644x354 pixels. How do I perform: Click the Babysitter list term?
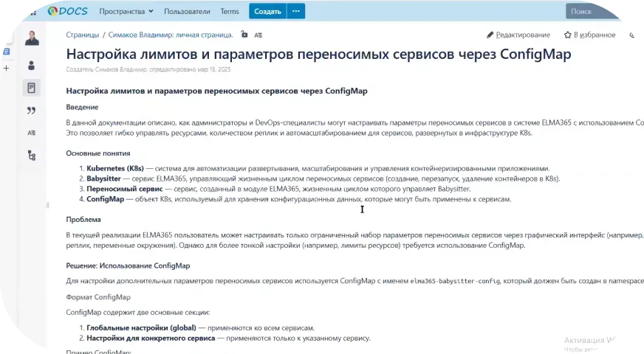103,178
